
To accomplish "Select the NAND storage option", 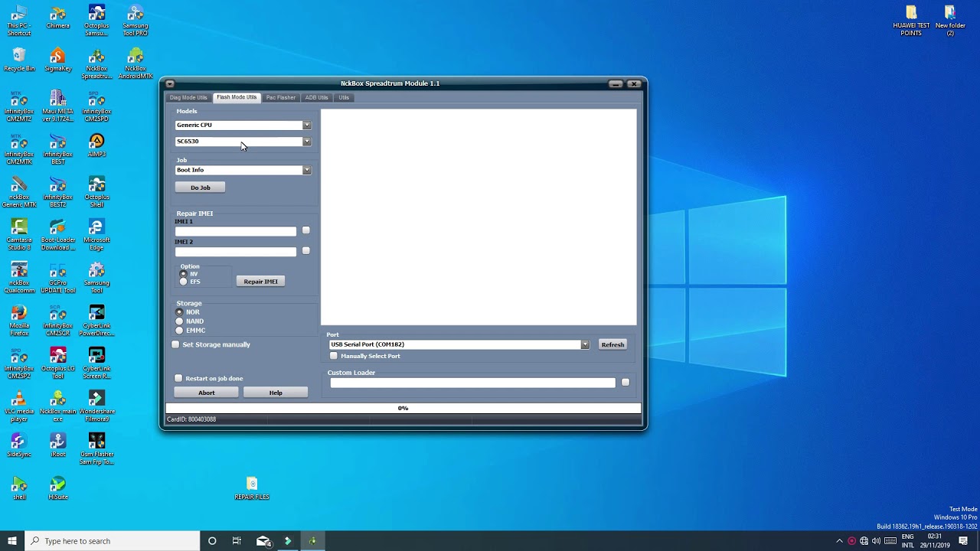I will [x=180, y=321].
